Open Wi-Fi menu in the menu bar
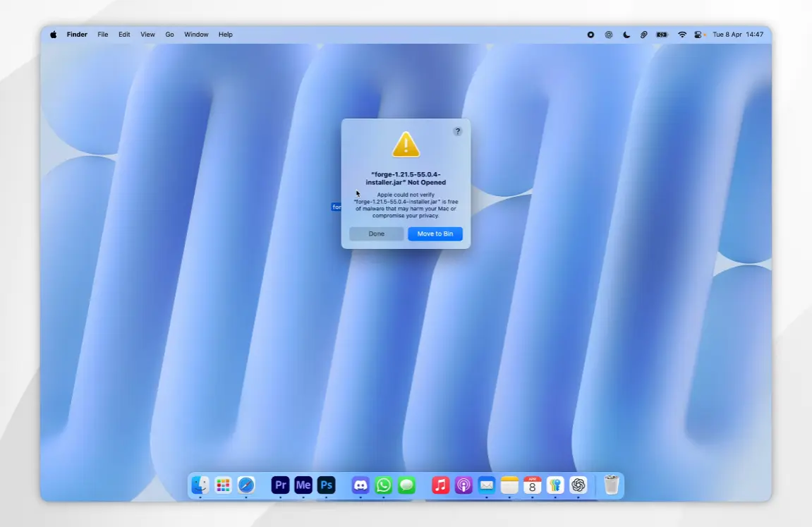 point(682,35)
